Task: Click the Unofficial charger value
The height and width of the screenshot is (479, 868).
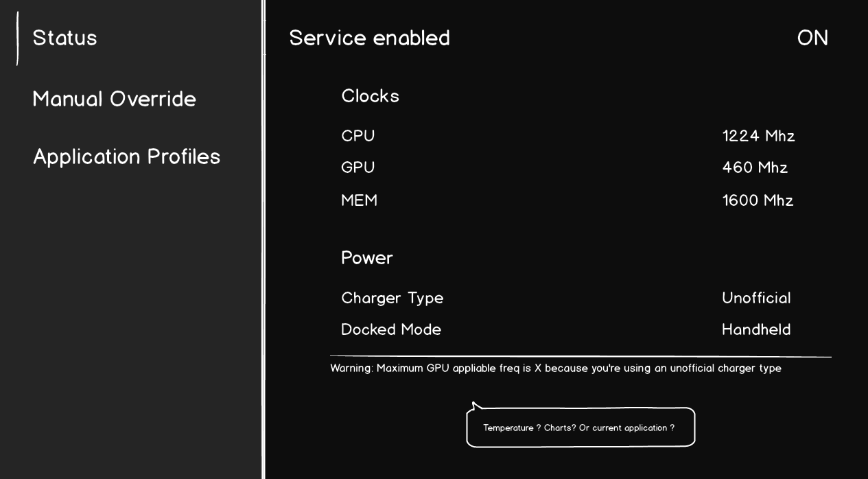Action: (756, 298)
